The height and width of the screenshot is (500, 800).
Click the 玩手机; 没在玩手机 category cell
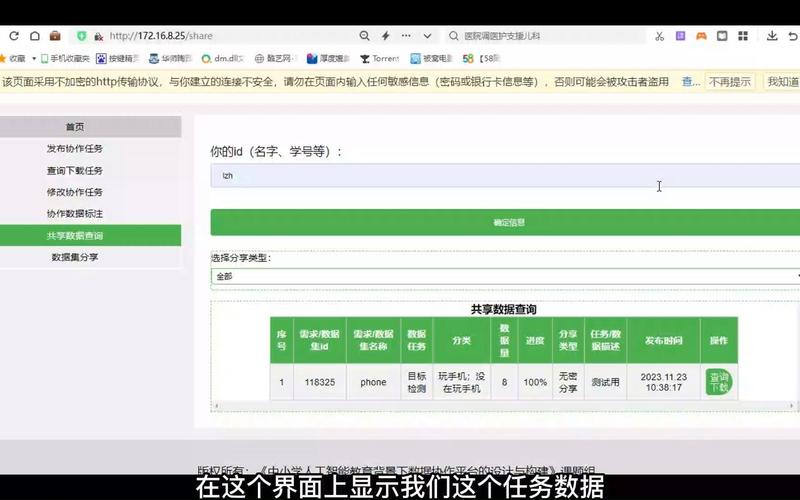[x=461, y=382]
